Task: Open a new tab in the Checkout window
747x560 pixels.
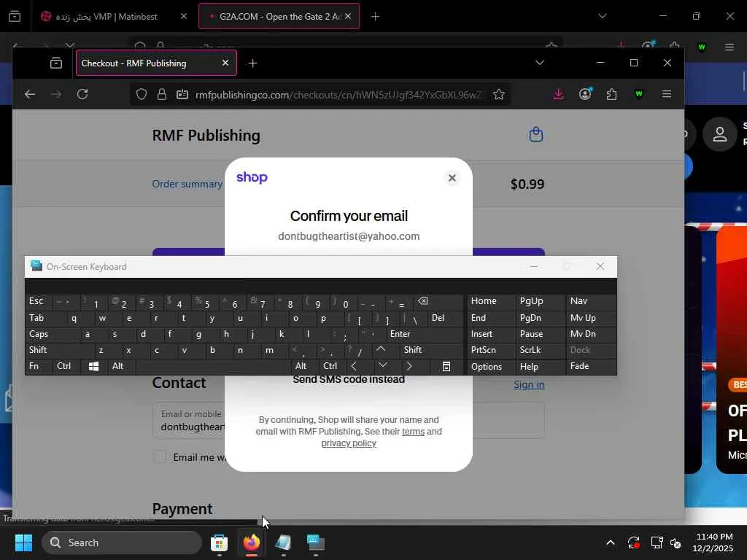Action: tap(252, 63)
